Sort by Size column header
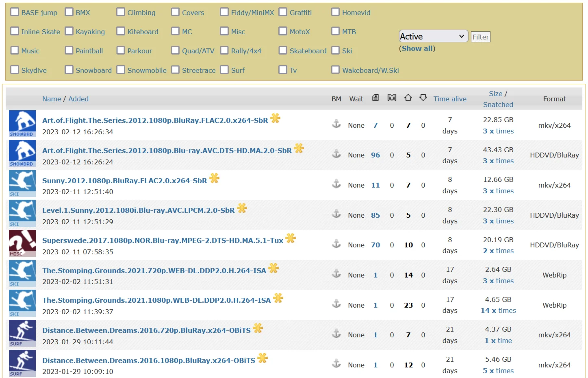This screenshot has width=588, height=378. (x=495, y=94)
